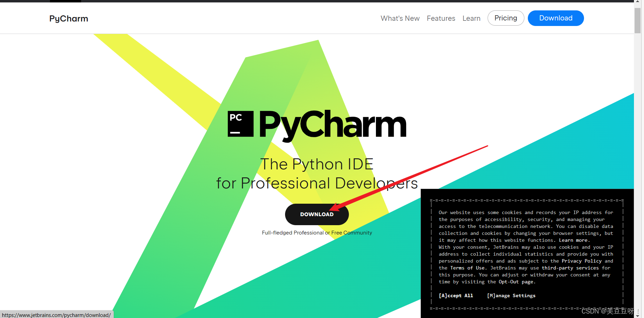The height and width of the screenshot is (318, 644).
Task: Accept all cookies with [A]ccept All
Action: (456, 295)
